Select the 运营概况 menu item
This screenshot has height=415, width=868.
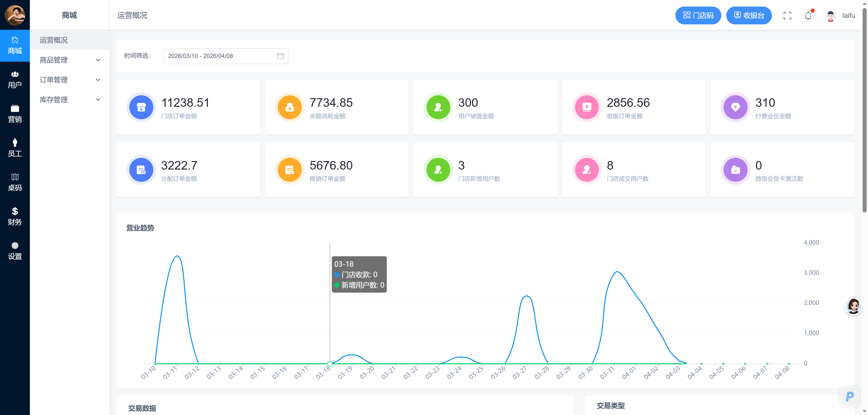[70, 40]
